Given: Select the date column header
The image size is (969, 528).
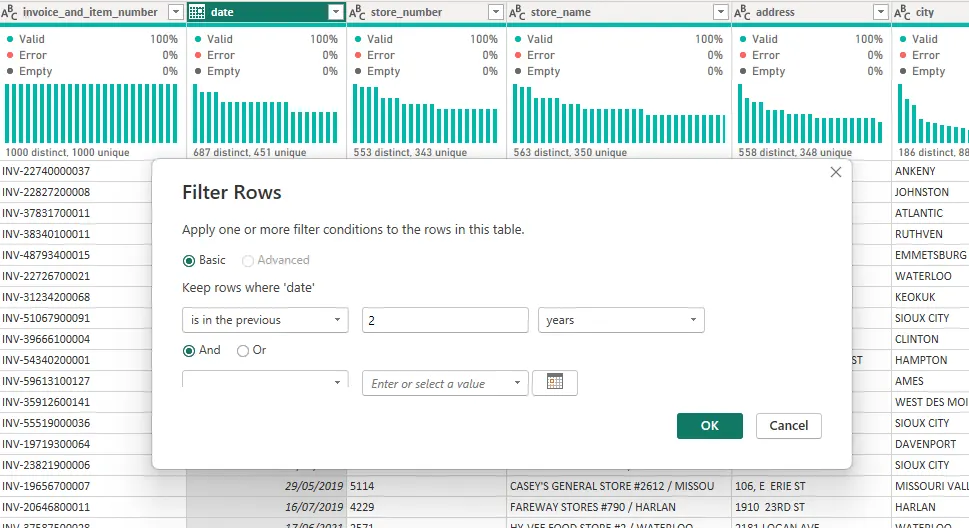Looking at the screenshot, I should tap(266, 12).
